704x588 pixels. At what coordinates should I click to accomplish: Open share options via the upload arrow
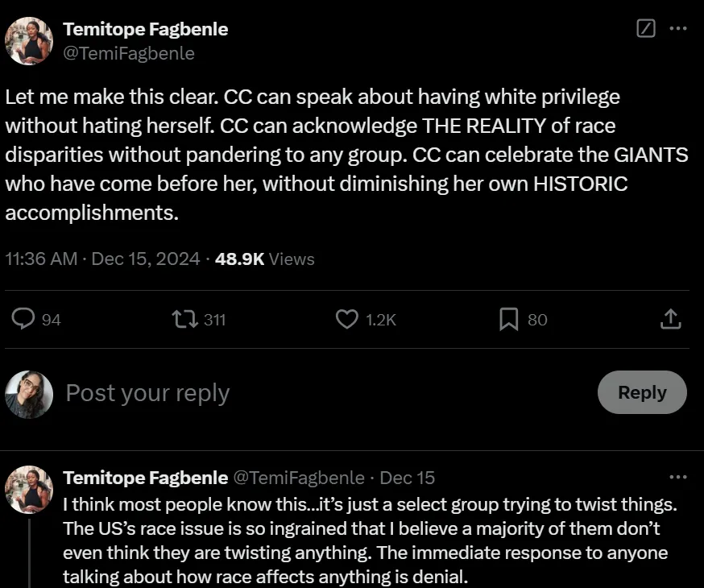669,319
